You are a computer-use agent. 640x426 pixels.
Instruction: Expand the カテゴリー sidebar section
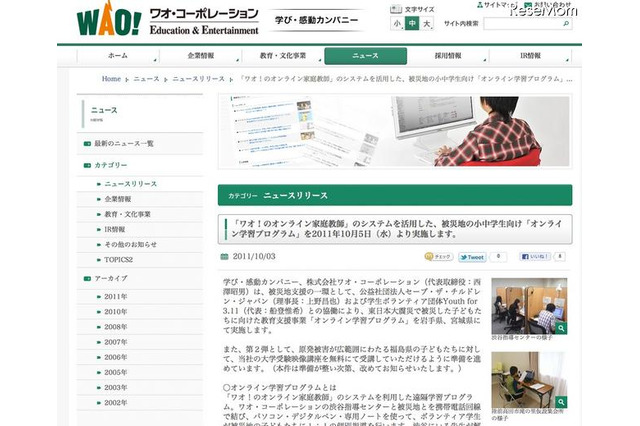click(x=111, y=165)
